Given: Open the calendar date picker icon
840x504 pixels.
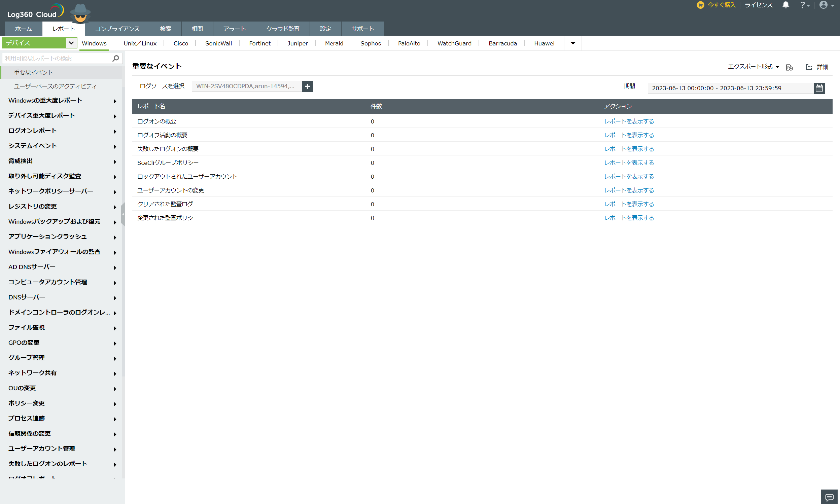Looking at the screenshot, I should click(819, 88).
